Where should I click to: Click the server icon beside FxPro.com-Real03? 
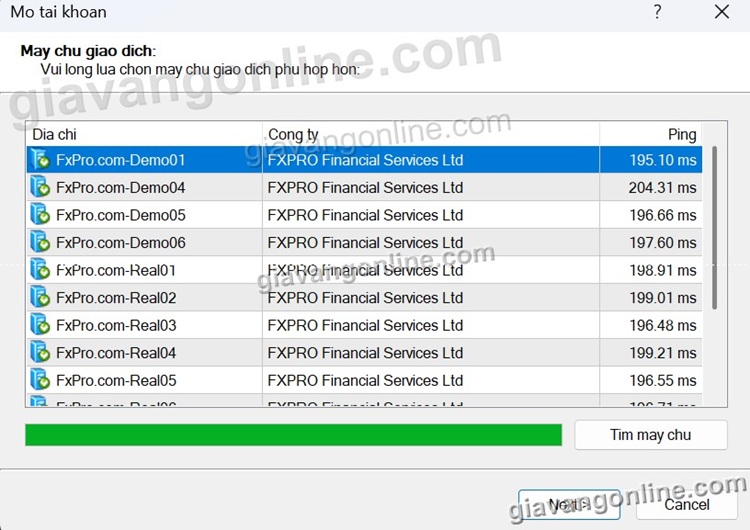pos(40,326)
